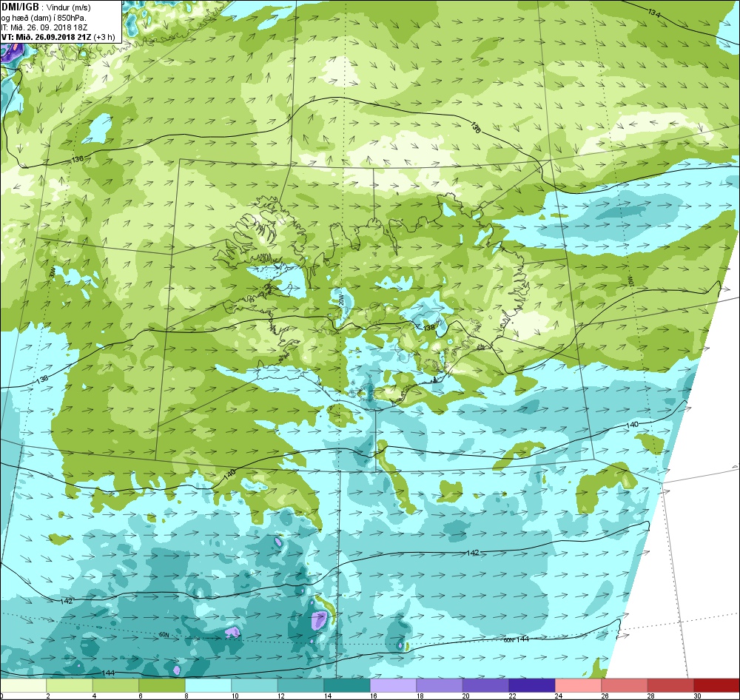740x700 pixels.
Task: Select the '60N' label beside contour 144
Action: click(509, 640)
